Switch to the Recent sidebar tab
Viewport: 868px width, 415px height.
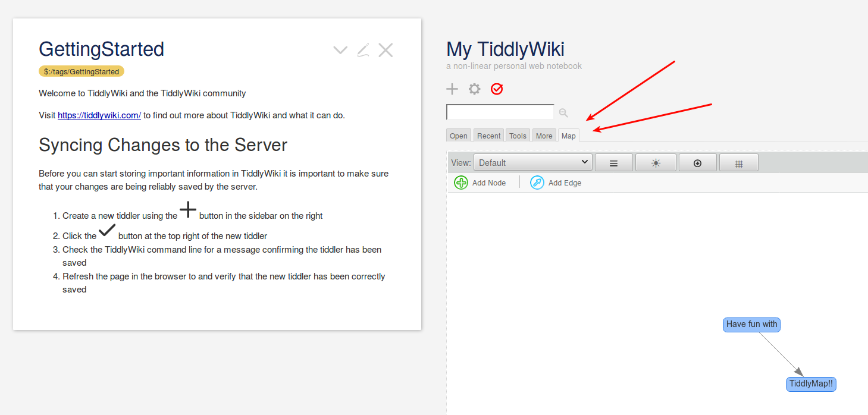tap(489, 136)
